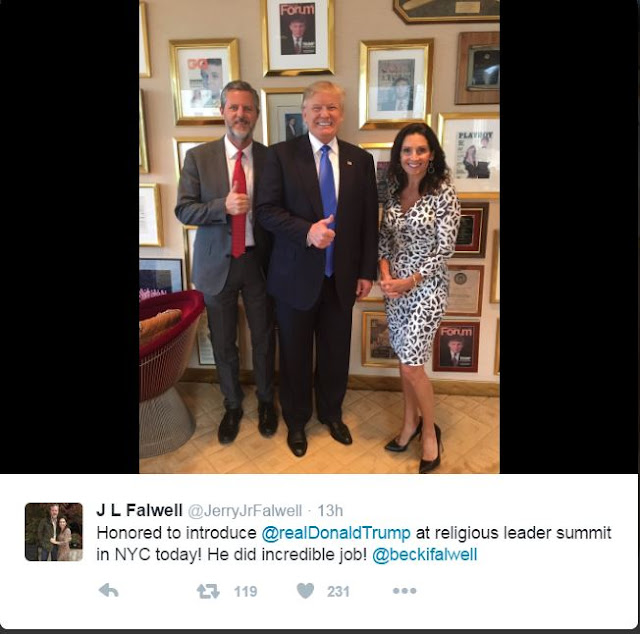
Task: Click the retweet count 119
Action: pos(246,591)
